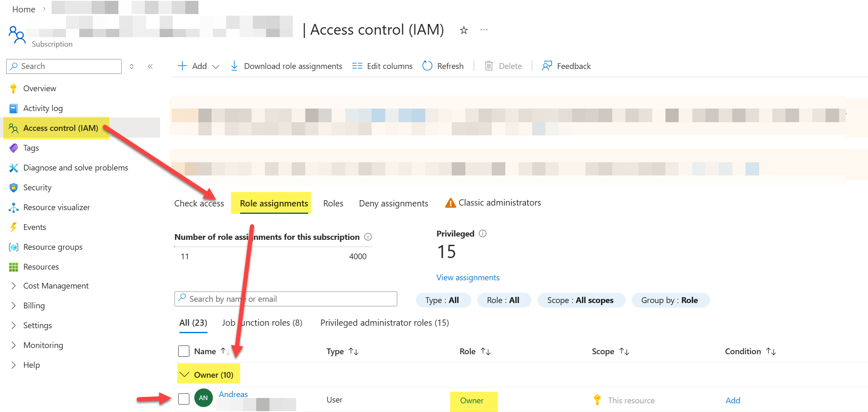This screenshot has width=868, height=412.
Task: Click Add condition link in Andreas row
Action: pyautogui.click(x=733, y=400)
